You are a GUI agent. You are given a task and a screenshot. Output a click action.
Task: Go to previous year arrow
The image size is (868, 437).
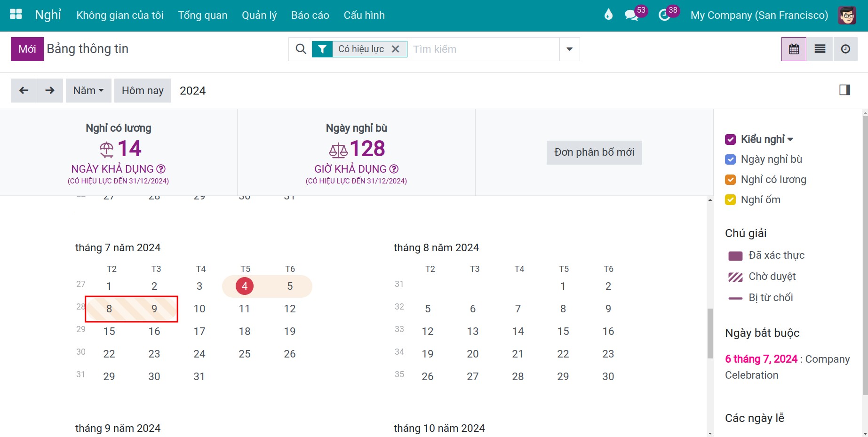pos(24,90)
